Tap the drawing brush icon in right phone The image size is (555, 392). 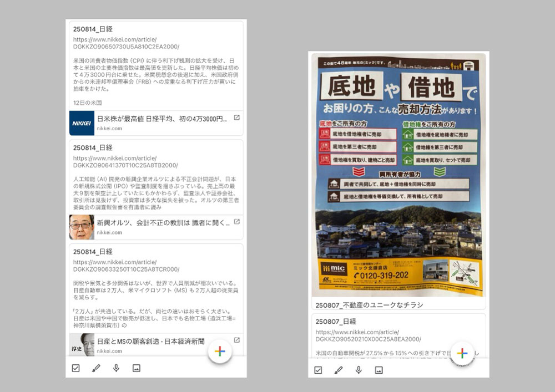pos(339,370)
